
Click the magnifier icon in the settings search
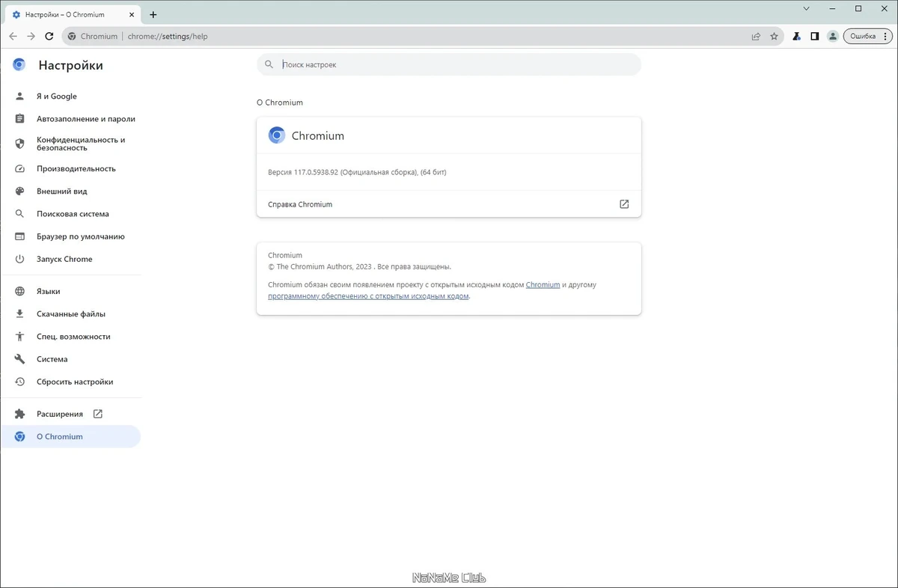268,65
